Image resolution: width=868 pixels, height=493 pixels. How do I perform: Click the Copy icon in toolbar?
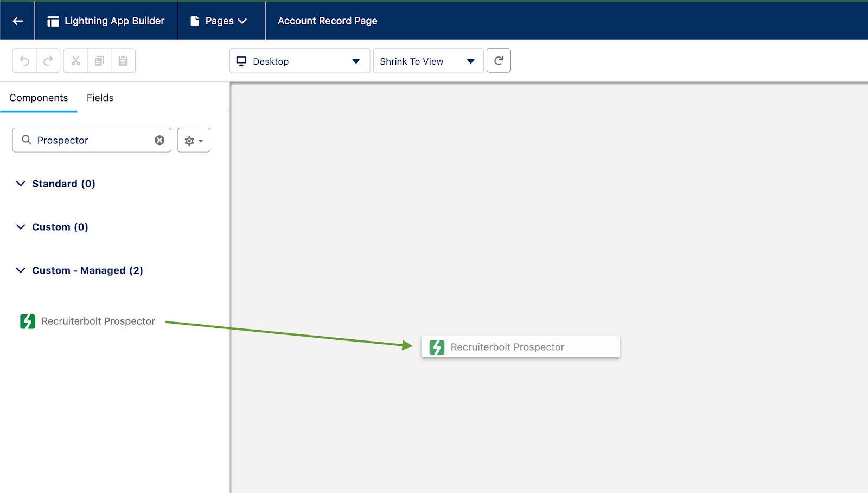99,61
